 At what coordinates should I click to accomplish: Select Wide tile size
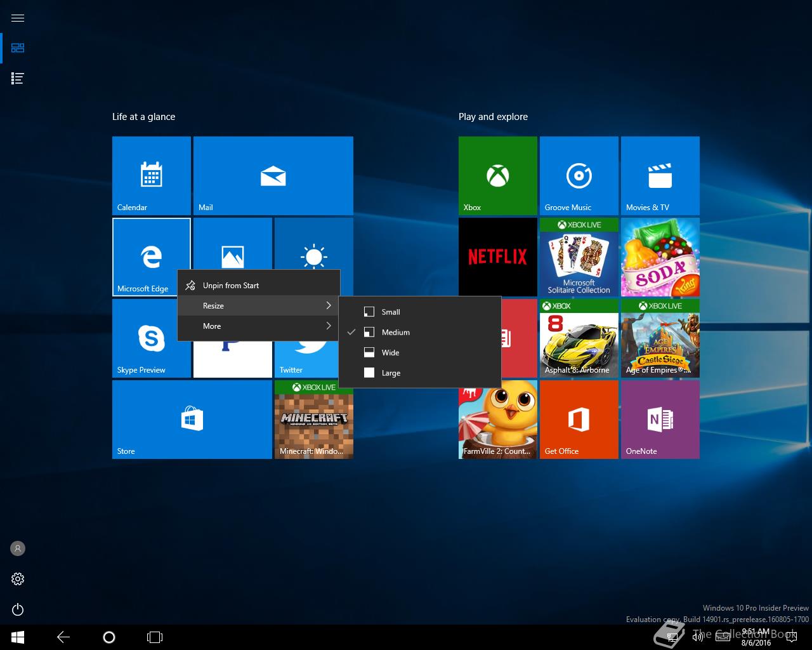420,353
